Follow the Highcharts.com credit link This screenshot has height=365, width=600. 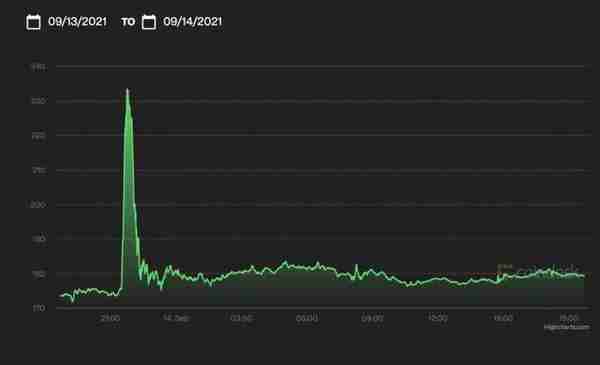tap(567, 327)
